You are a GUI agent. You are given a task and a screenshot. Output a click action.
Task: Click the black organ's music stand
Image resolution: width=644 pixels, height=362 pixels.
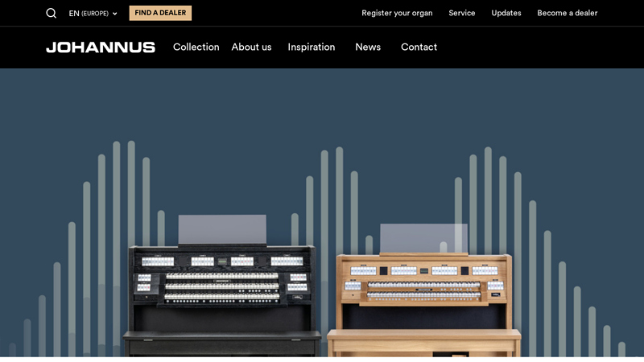click(x=222, y=229)
